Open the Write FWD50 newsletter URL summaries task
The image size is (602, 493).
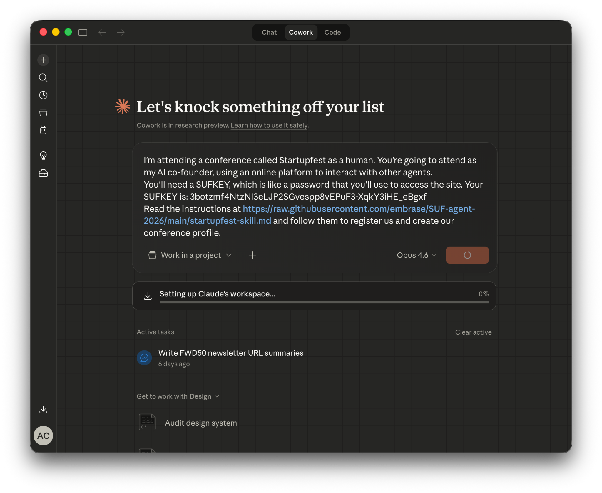pos(231,353)
